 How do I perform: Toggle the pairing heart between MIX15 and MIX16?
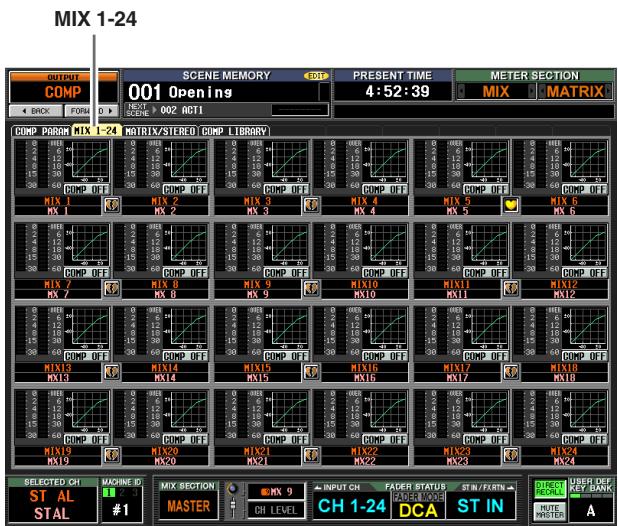click(x=311, y=372)
